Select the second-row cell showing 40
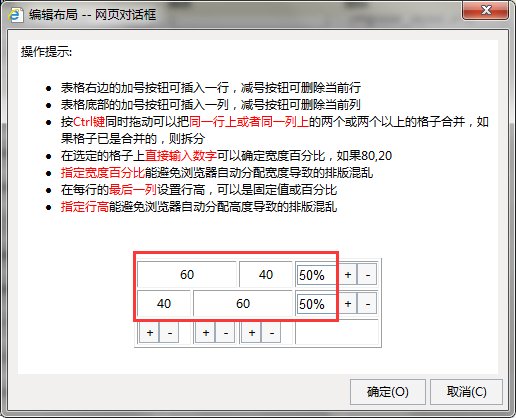This screenshot has width=516, height=418. coord(164,304)
